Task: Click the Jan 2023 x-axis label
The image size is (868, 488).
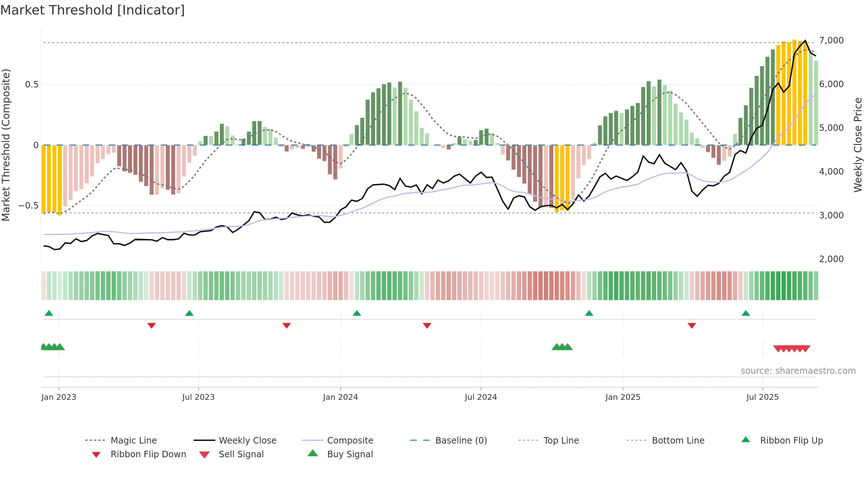Action: 59,397
